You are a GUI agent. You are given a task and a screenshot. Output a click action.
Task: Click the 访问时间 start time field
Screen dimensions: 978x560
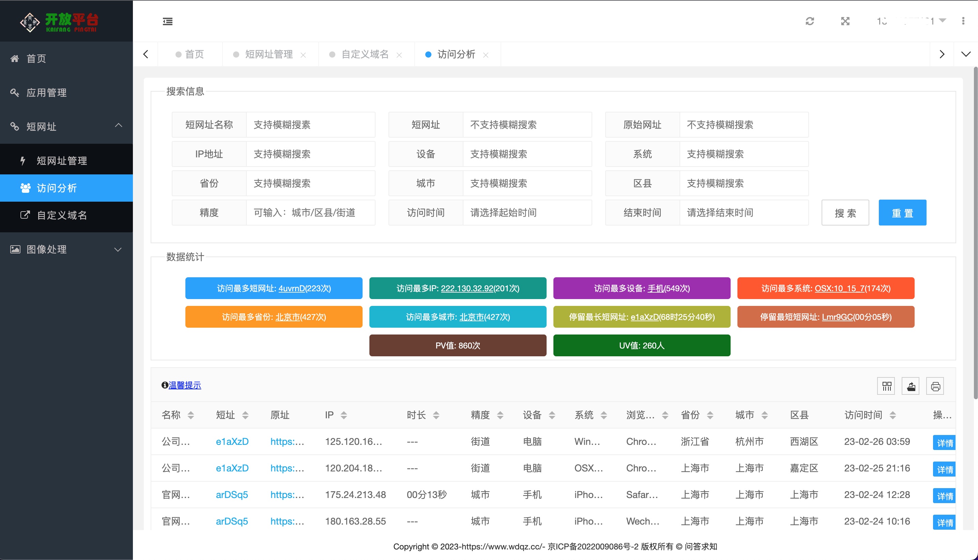[x=526, y=213]
